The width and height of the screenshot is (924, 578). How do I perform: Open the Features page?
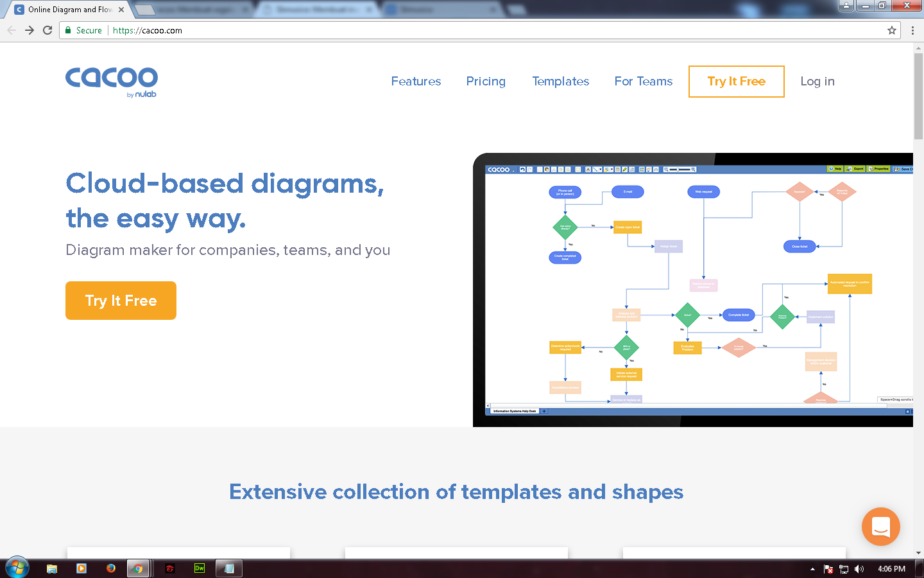point(416,82)
